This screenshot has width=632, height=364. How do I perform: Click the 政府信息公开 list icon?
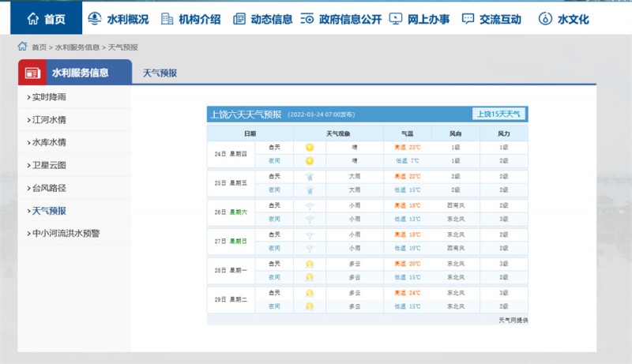tap(307, 19)
